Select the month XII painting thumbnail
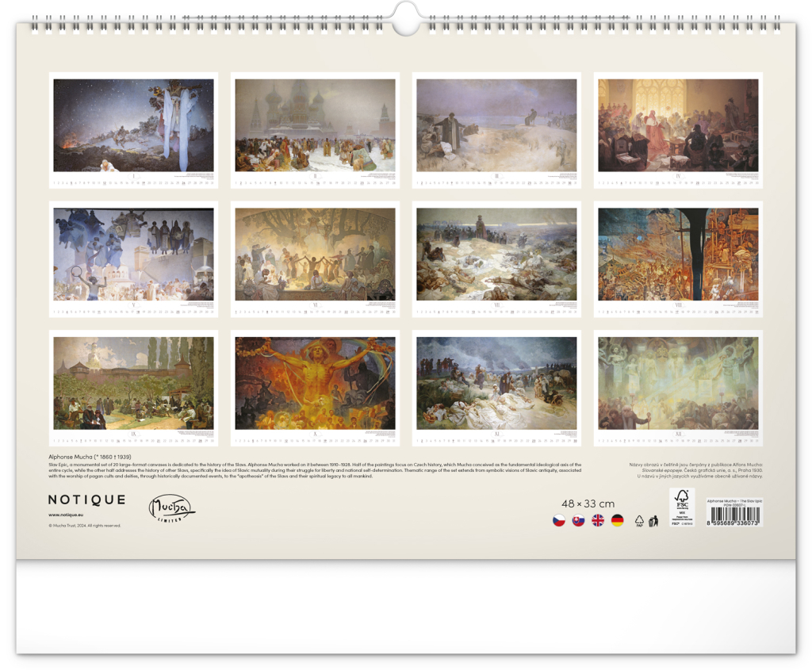812x670 pixels. tap(678, 384)
